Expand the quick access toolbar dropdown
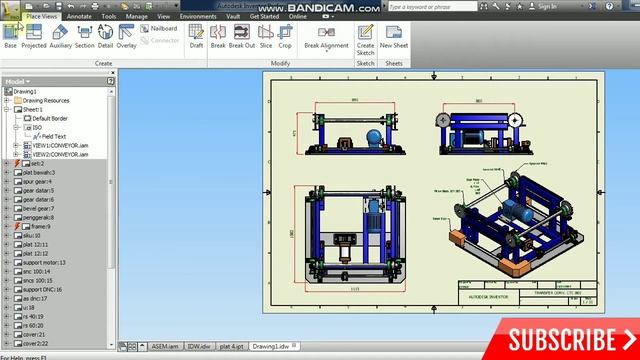The height and width of the screenshot is (360, 640). [x=176, y=6]
